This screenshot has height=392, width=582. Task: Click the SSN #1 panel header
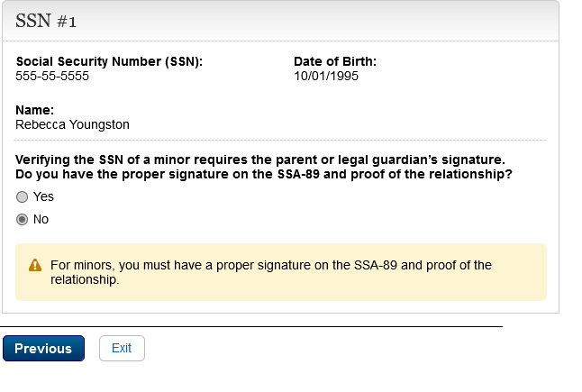[x=279, y=21]
